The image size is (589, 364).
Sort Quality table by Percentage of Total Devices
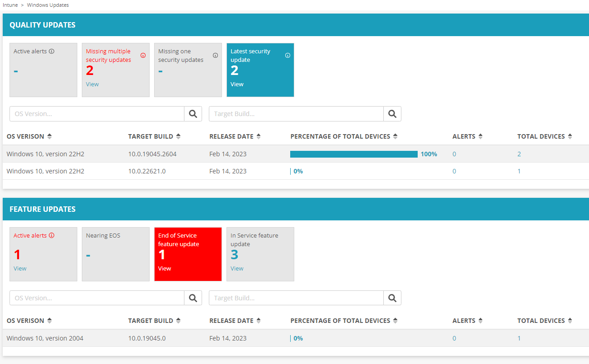click(x=395, y=136)
